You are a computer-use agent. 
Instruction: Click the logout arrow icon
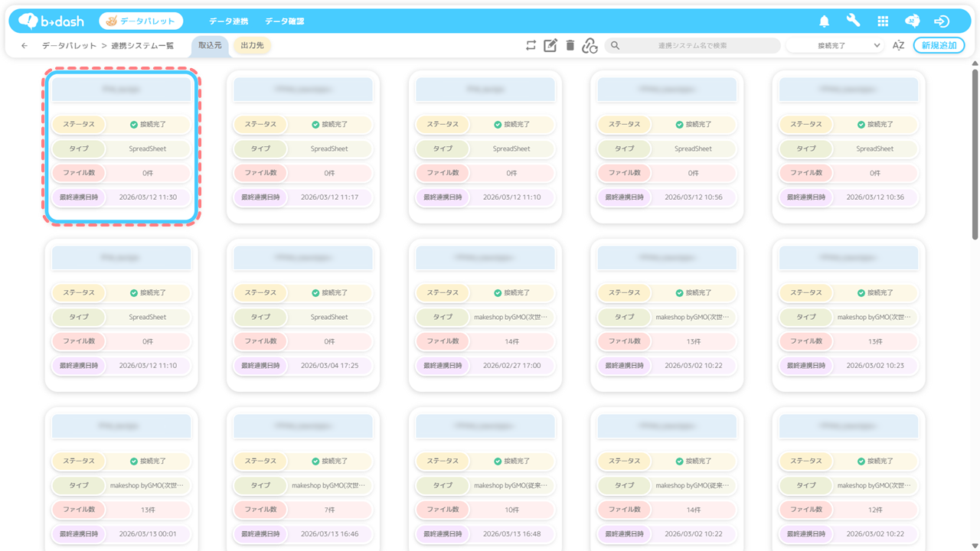(x=942, y=21)
